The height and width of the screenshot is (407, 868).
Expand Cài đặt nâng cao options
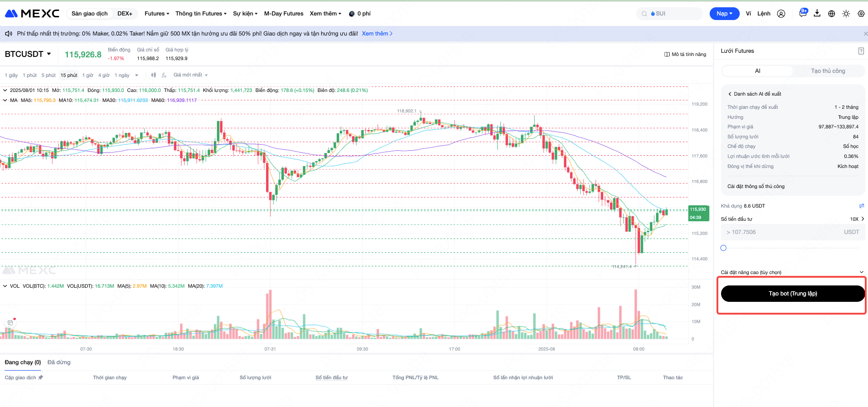click(861, 272)
